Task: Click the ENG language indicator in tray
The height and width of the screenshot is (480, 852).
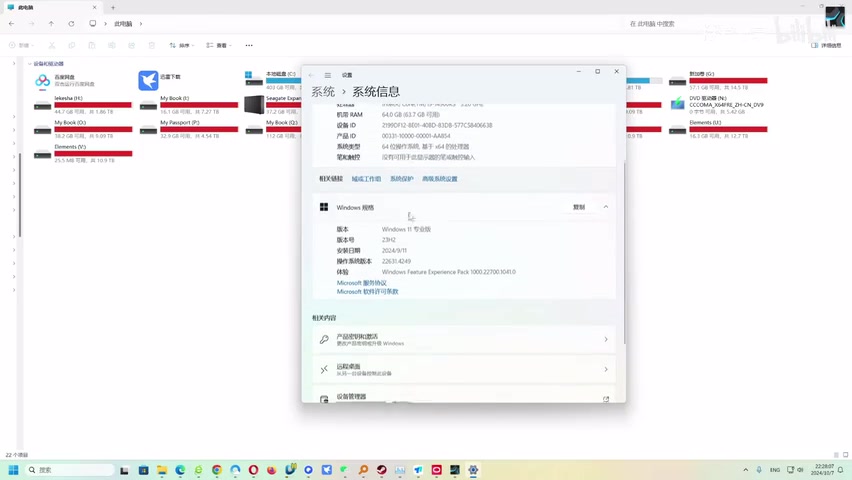Action: (x=775, y=470)
